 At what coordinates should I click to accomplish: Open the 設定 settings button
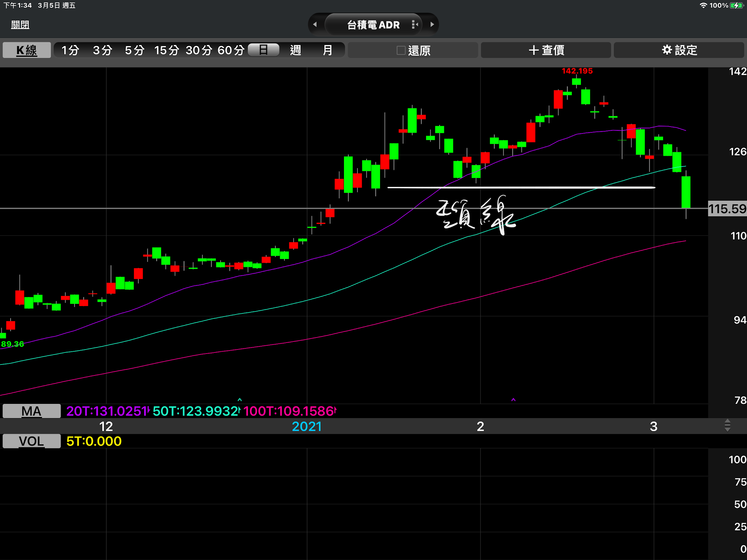point(679,50)
